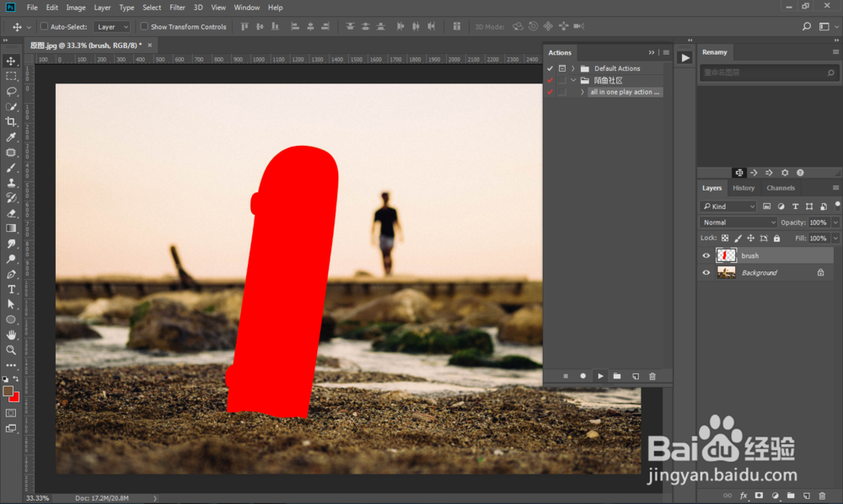Open Auto-Select Layer dropdown
Screen dimensions: 843x504
tap(112, 26)
